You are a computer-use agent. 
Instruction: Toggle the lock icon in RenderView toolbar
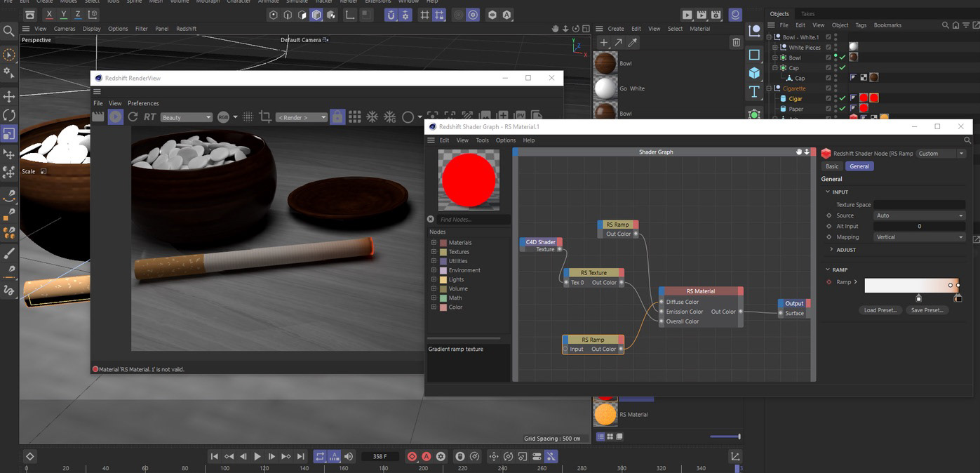[337, 116]
